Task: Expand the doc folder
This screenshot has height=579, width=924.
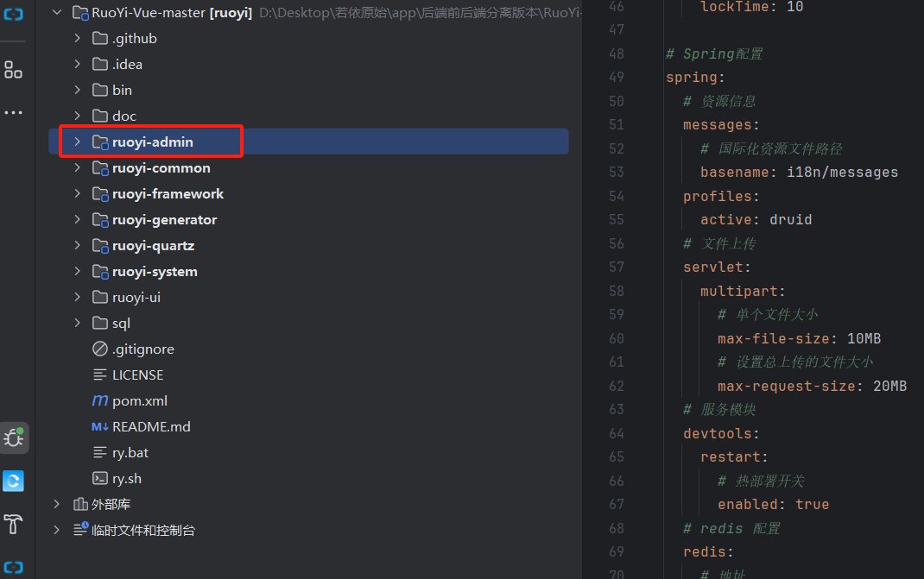Action: click(x=77, y=116)
